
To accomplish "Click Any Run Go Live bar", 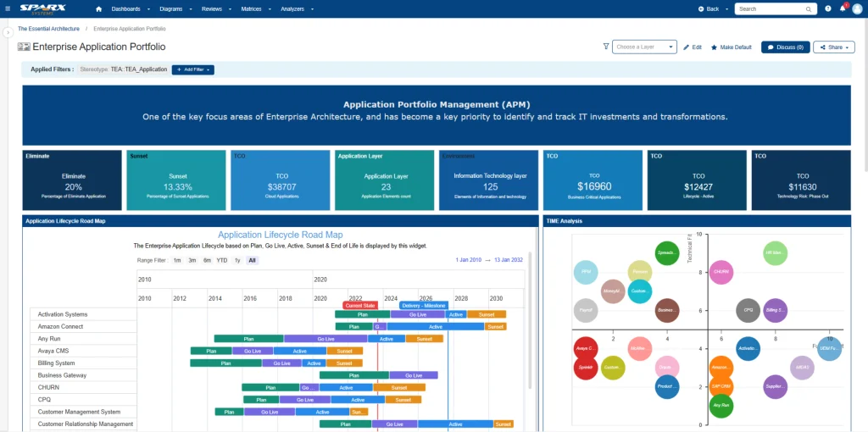I will point(325,339).
